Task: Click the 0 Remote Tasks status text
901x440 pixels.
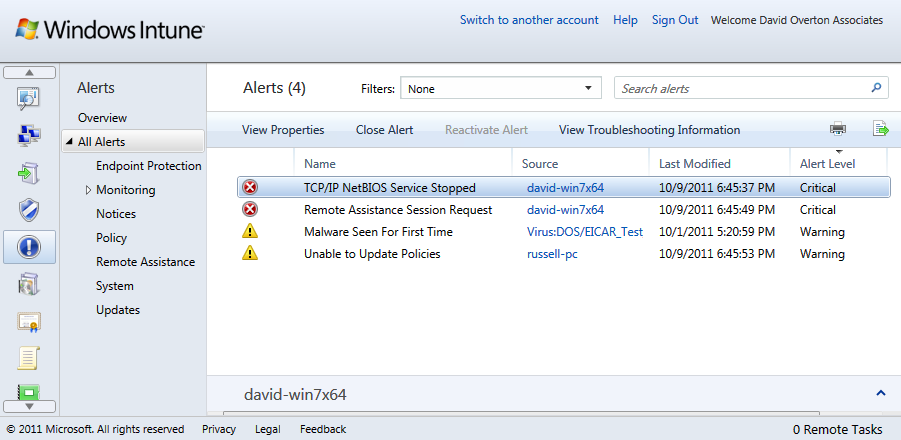Action: pos(837,429)
